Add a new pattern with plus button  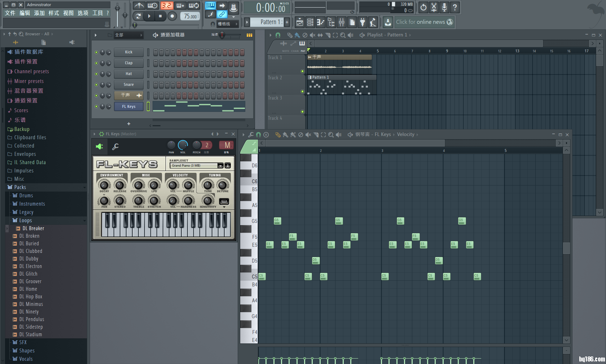point(287,22)
